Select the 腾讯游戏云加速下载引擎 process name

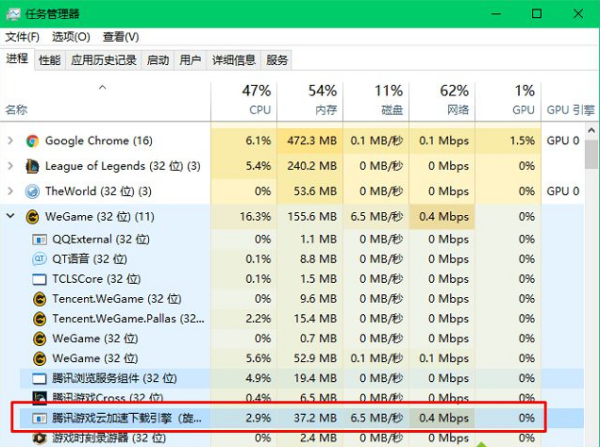[x=127, y=418]
